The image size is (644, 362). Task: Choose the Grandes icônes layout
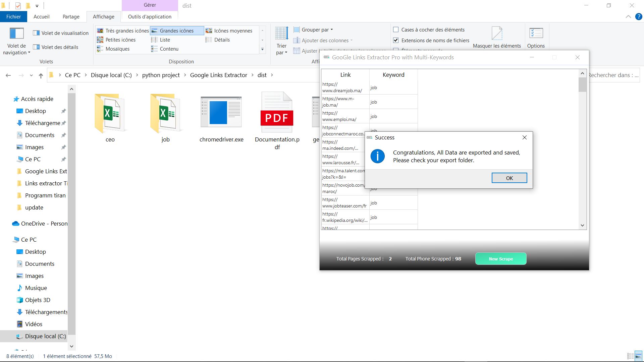click(177, 31)
